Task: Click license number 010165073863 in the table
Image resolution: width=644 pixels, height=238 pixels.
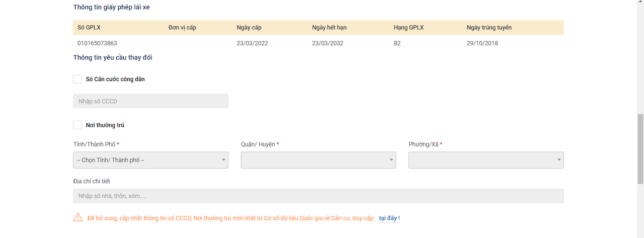Action: click(97, 43)
